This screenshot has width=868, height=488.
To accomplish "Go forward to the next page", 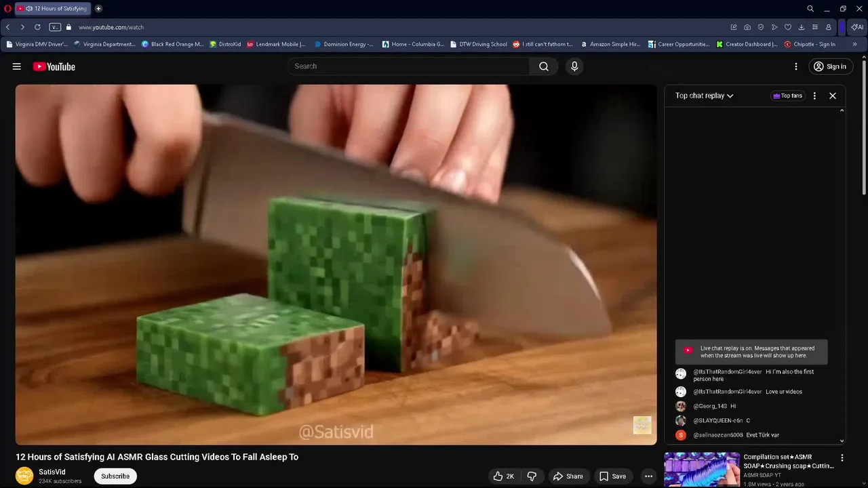I will click(22, 27).
